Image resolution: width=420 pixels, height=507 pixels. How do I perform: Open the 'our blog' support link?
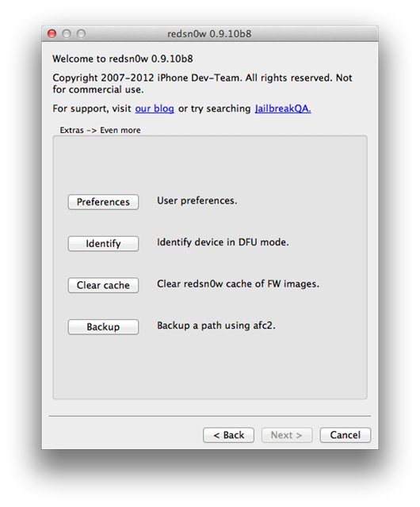pos(155,109)
